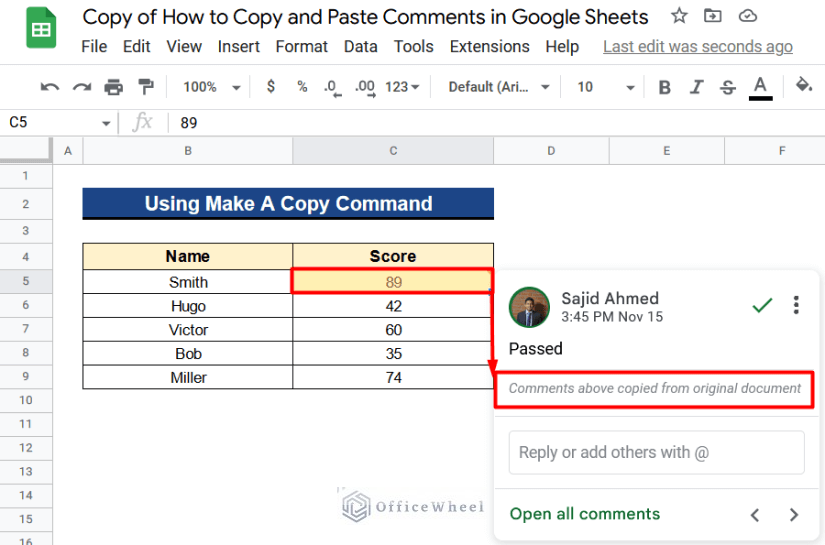Open the Tools menu

coord(414,46)
